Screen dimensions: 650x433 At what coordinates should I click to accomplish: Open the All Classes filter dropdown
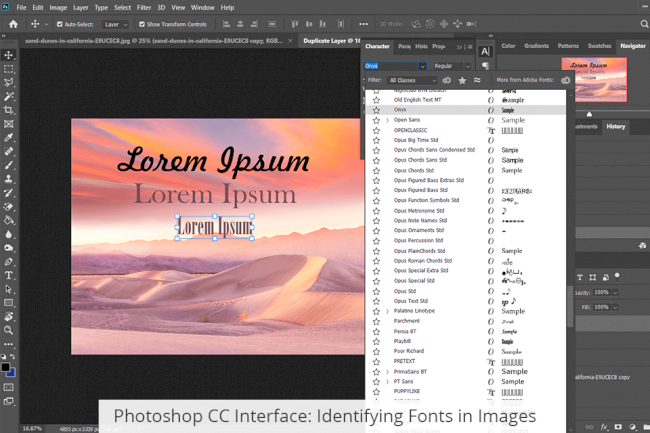coord(412,80)
